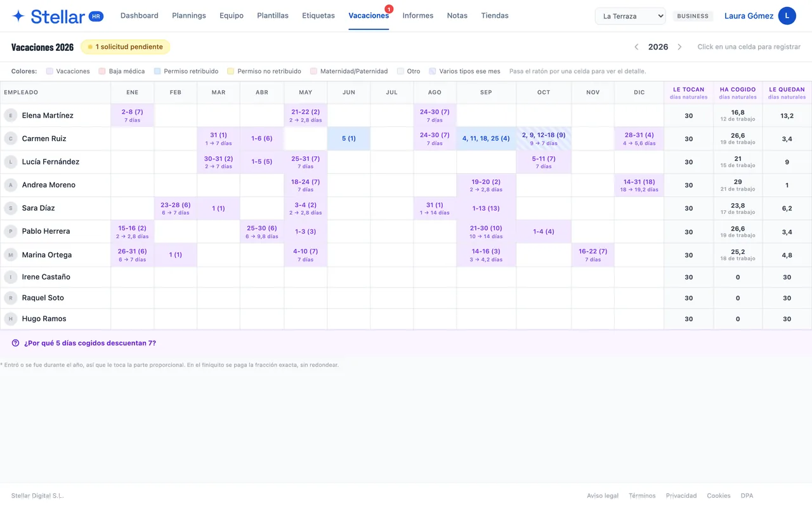The width and height of the screenshot is (812, 508).
Task: Click the Vacaciones legend color swatch
Action: [50, 71]
